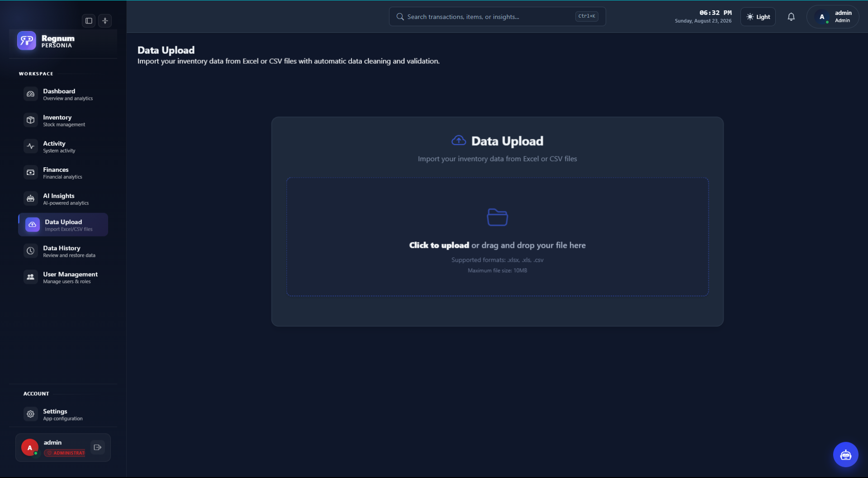Click the red admin avatar in sidebar

coord(30,448)
